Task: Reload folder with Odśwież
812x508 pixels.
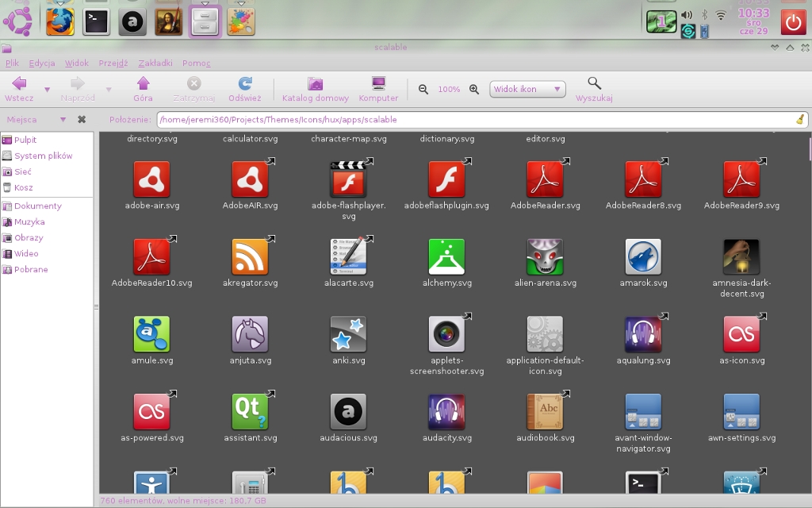Action: click(x=245, y=89)
